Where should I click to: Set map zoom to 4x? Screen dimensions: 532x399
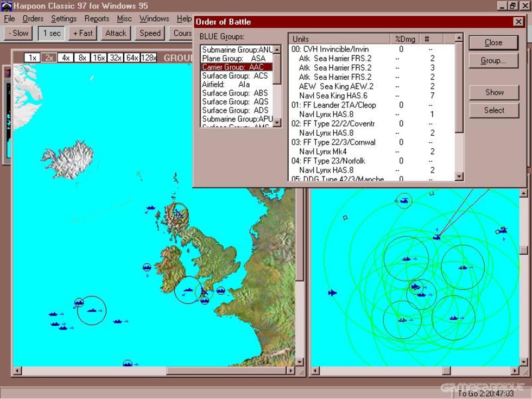point(66,58)
